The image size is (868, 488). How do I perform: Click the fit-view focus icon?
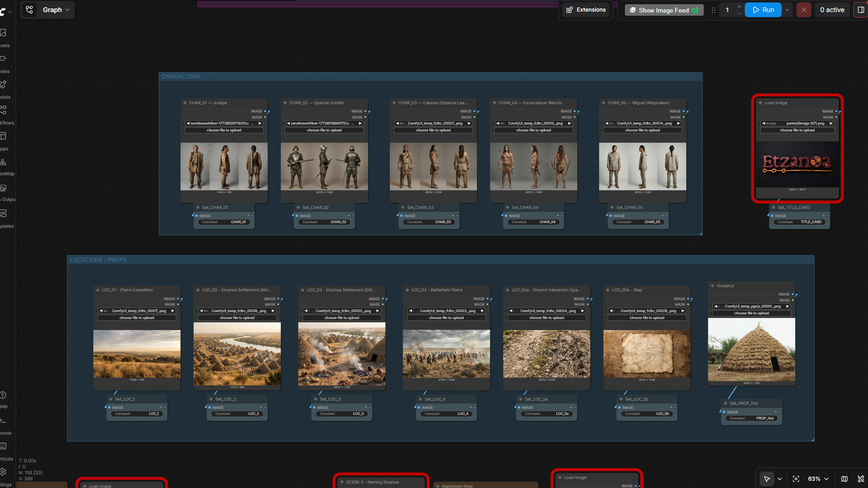796,479
